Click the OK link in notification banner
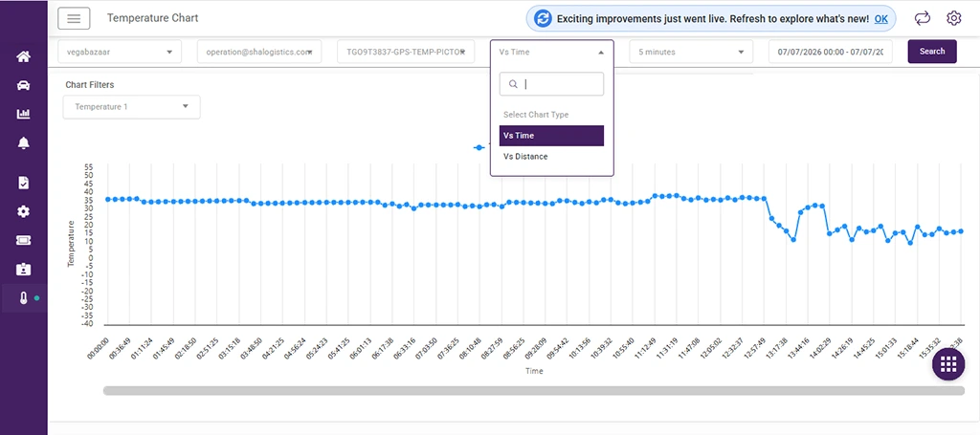 pyautogui.click(x=880, y=19)
